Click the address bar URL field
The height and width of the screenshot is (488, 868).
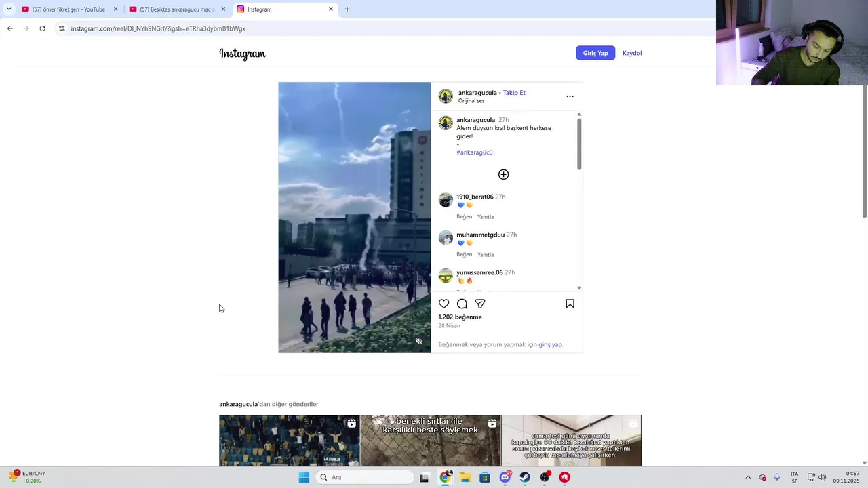[380, 28]
